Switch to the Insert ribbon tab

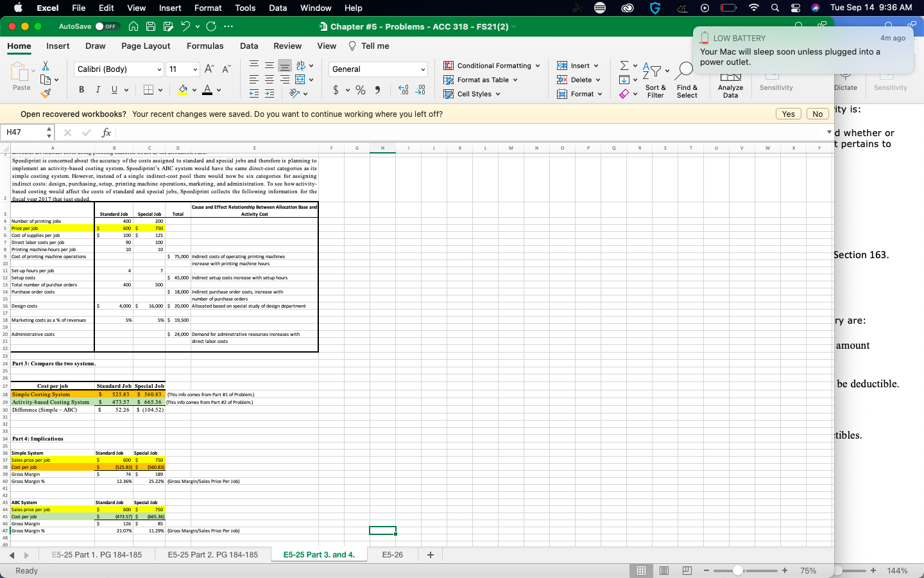click(x=58, y=46)
